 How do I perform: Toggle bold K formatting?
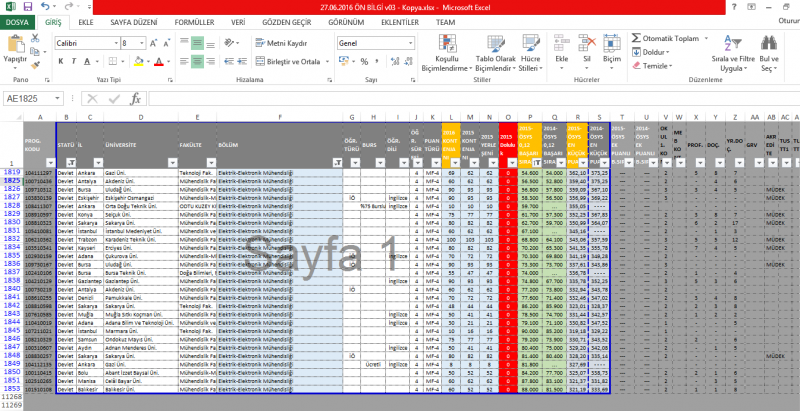pyautogui.click(x=61, y=62)
